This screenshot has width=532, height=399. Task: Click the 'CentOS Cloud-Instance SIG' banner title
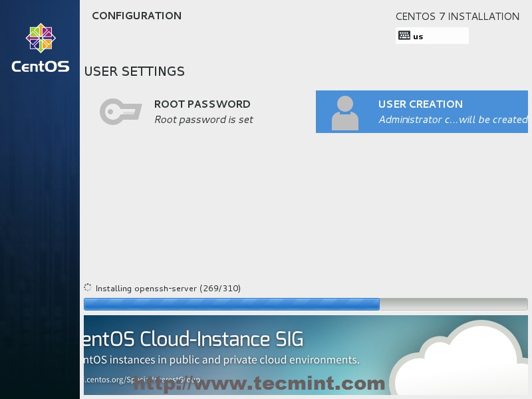(x=194, y=339)
